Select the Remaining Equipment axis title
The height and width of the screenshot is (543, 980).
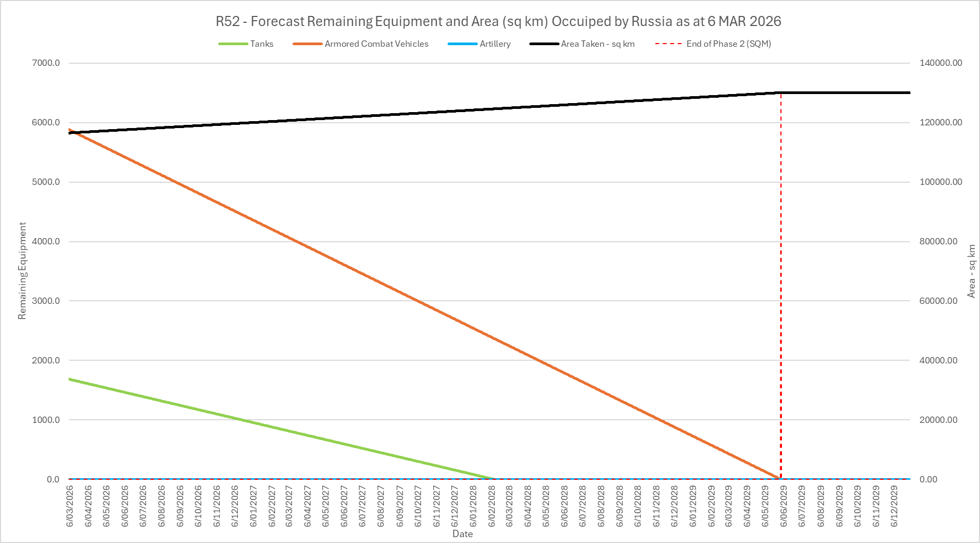coord(22,271)
